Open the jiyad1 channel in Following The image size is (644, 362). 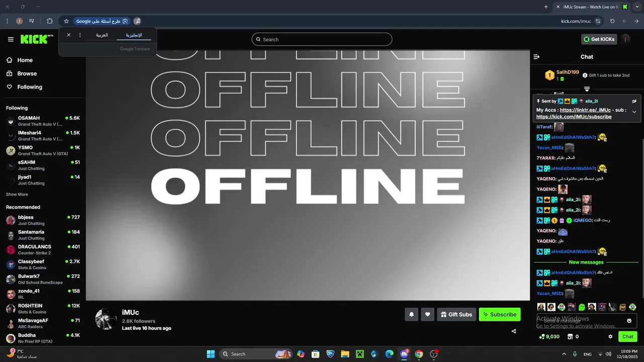pos(43,180)
